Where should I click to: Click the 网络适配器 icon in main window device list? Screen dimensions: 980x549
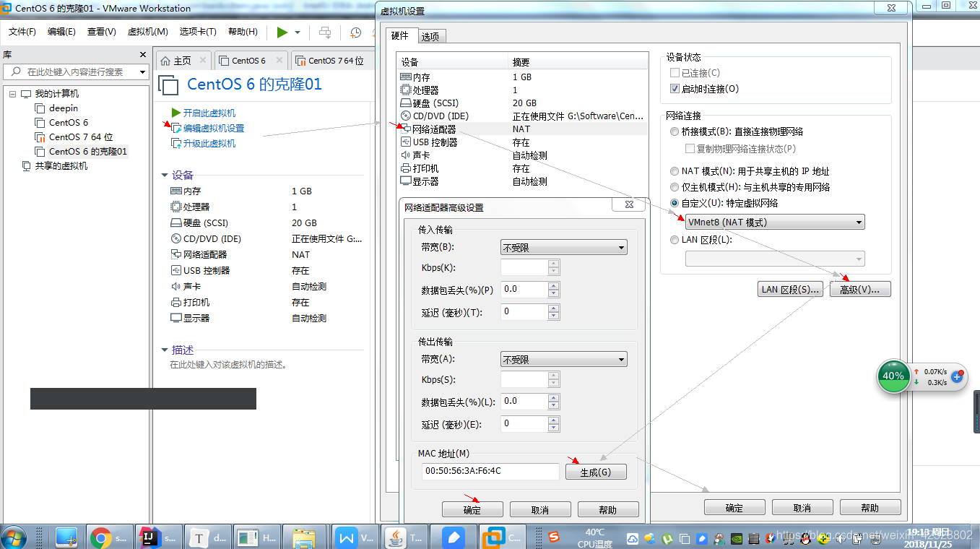click(x=175, y=254)
